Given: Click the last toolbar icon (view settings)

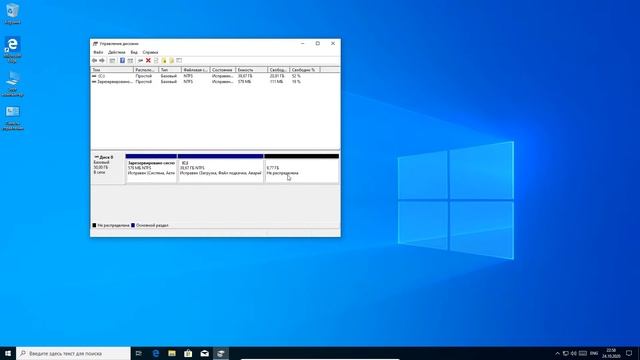Looking at the screenshot, I should coord(179,60).
